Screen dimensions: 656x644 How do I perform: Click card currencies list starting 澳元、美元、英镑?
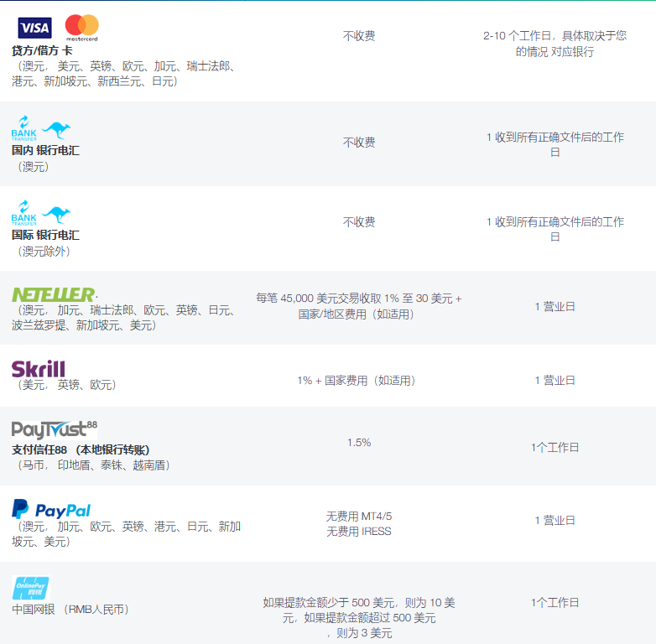[x=123, y=74]
